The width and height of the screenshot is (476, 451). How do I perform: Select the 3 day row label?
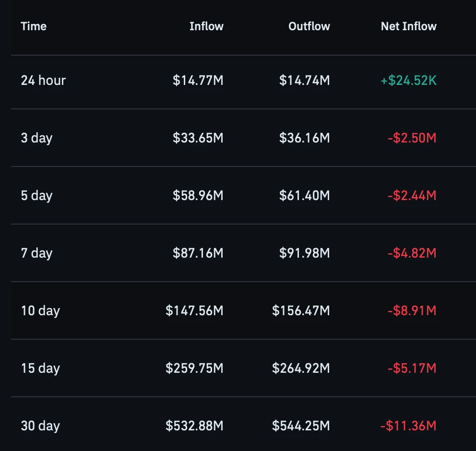[37, 138]
